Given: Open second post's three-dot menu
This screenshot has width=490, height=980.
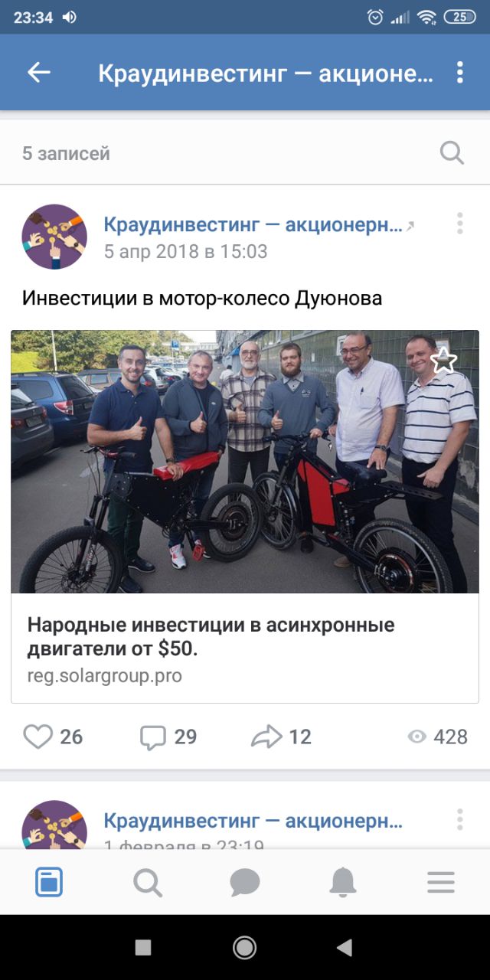Looking at the screenshot, I should pyautogui.click(x=459, y=819).
